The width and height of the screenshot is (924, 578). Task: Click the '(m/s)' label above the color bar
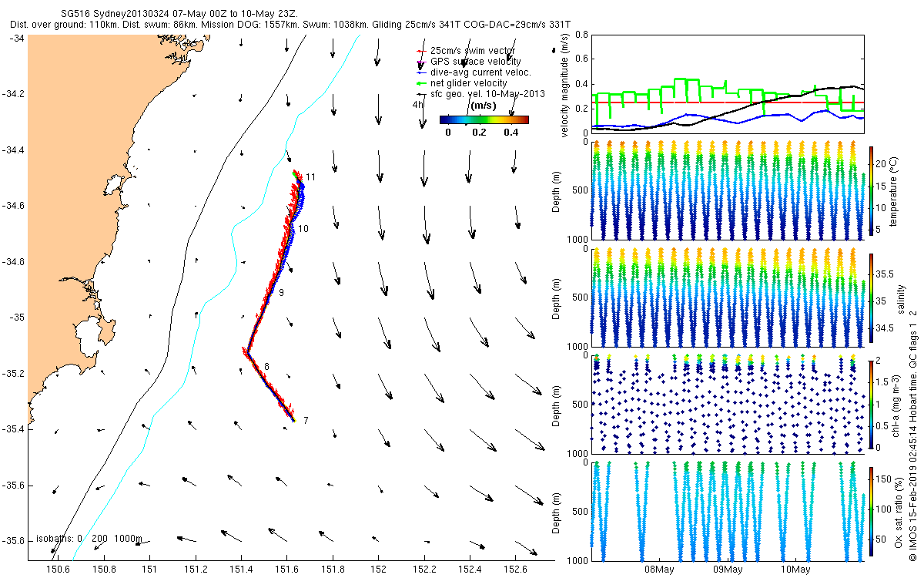tap(483, 105)
